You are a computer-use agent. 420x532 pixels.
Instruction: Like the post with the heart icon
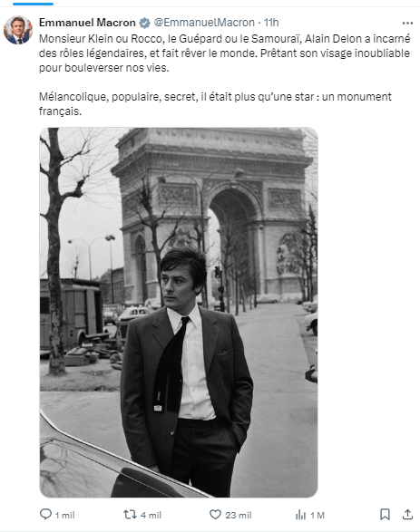point(215,515)
